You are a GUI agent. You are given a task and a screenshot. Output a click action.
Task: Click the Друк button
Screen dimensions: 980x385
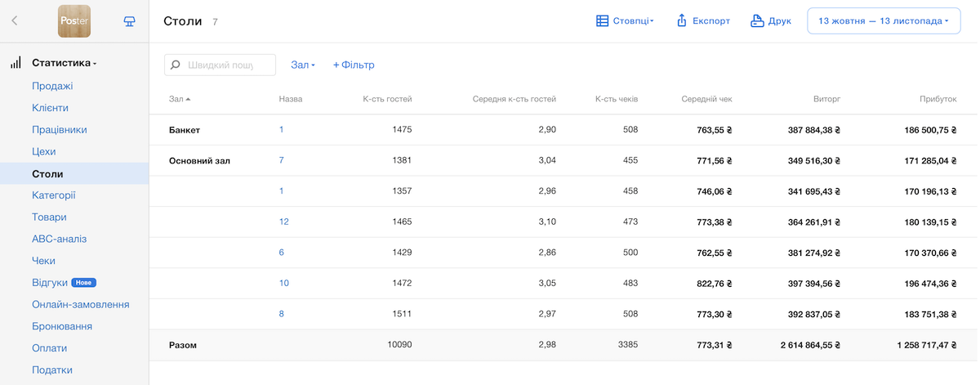point(771,21)
